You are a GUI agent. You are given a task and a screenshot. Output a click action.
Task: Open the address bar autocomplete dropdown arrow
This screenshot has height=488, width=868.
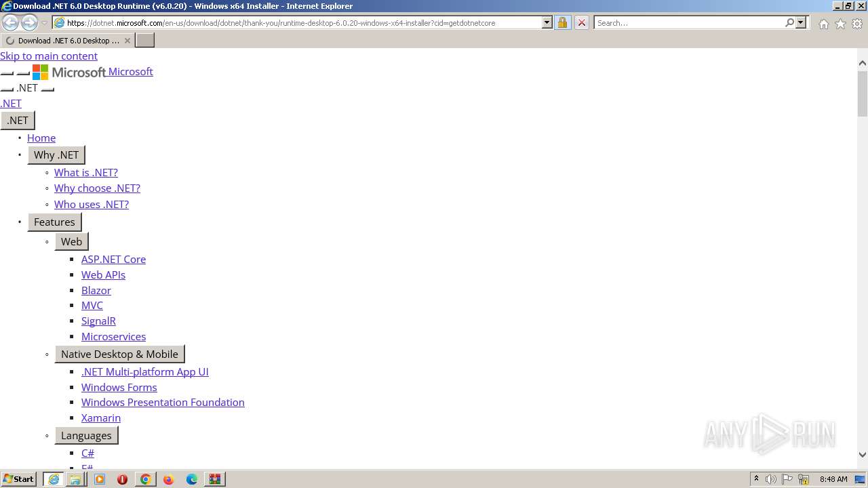tap(547, 22)
